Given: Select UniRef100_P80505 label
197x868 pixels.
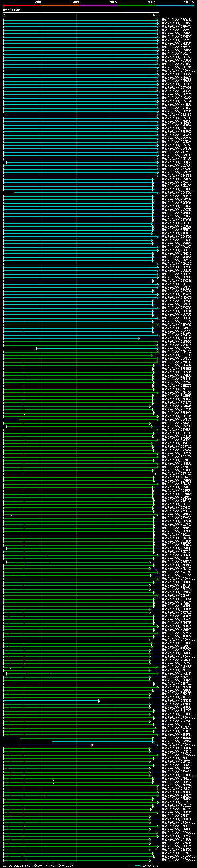Looking at the screenshot, I should [177, 372].
